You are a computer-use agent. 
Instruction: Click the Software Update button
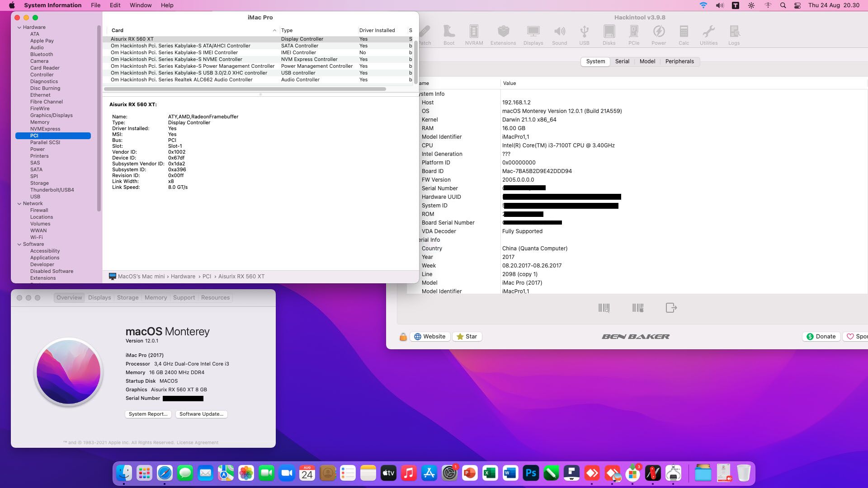(x=201, y=414)
